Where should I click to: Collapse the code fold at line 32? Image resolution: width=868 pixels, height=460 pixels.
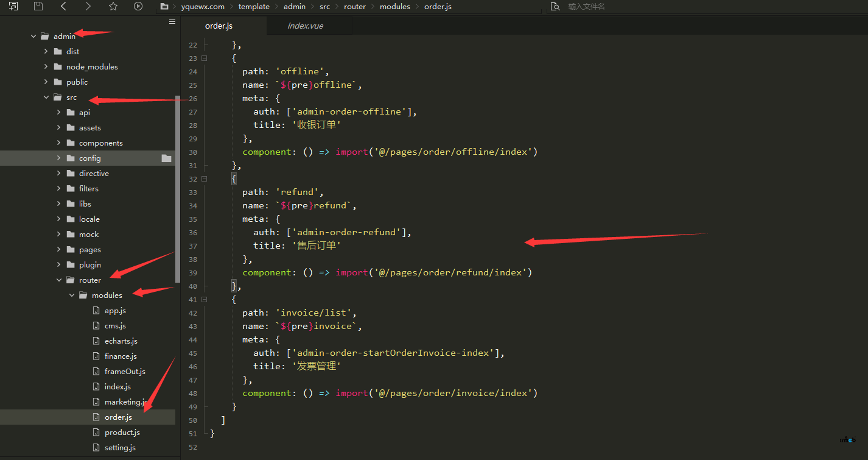tap(205, 179)
